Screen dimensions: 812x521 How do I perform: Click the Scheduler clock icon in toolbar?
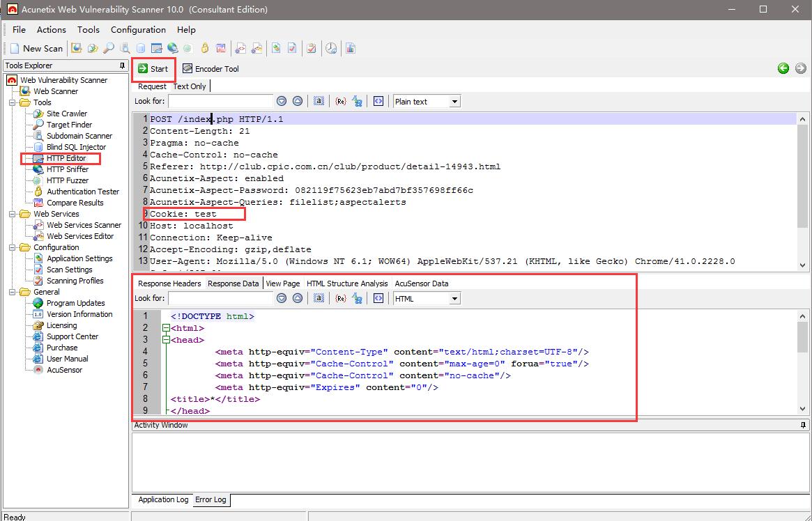331,48
